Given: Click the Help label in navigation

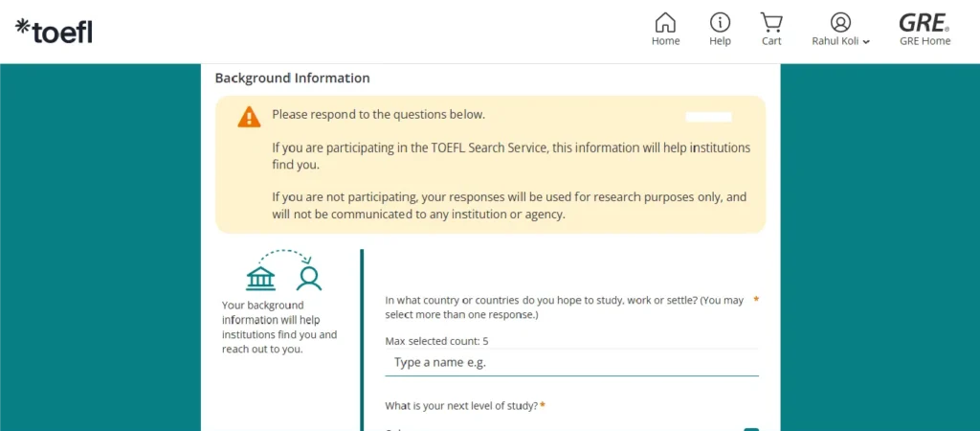Looking at the screenshot, I should 720,41.
